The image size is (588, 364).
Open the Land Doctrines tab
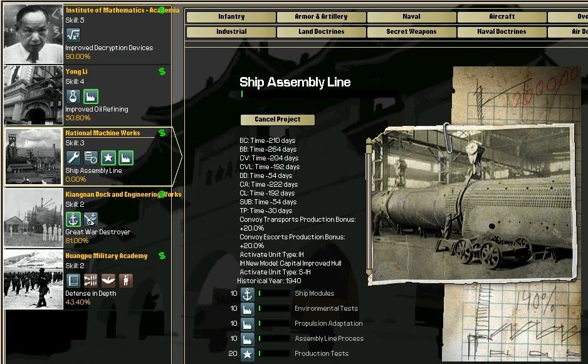[x=322, y=31]
